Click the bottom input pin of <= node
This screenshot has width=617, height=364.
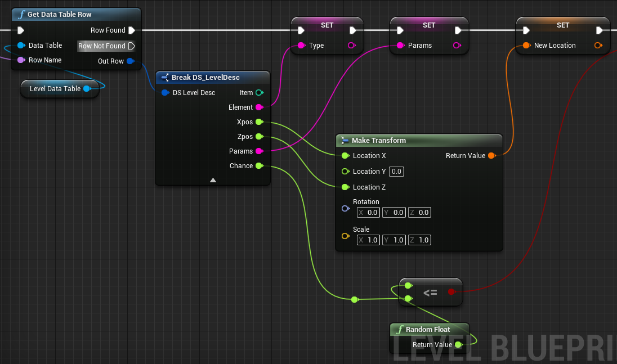pos(409,299)
